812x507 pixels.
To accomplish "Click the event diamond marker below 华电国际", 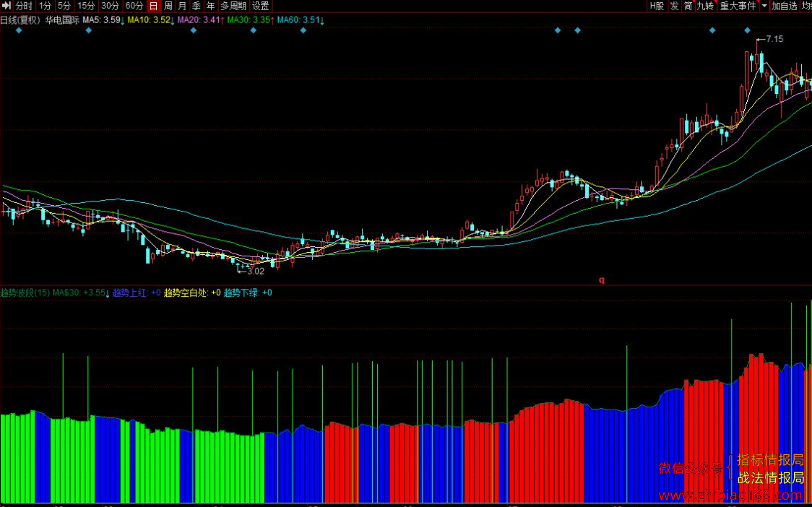I will [x=89, y=30].
